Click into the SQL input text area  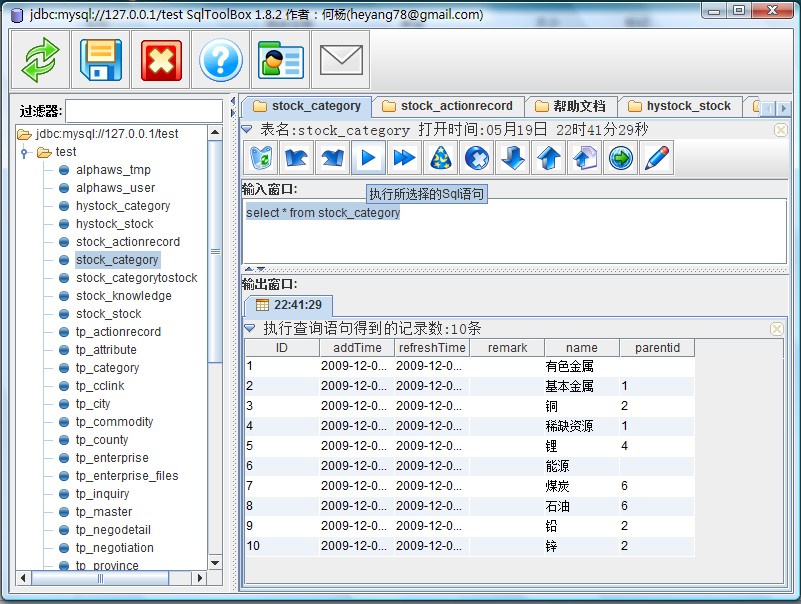point(514,231)
